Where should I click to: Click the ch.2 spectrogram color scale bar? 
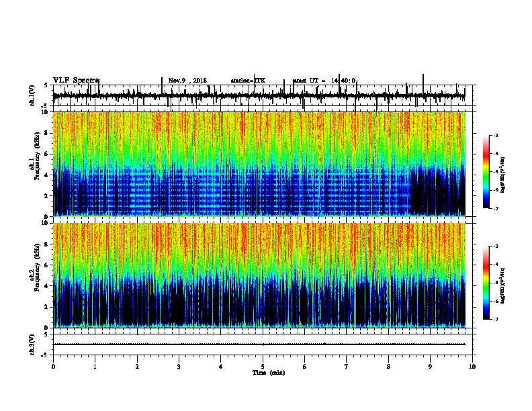point(486,283)
